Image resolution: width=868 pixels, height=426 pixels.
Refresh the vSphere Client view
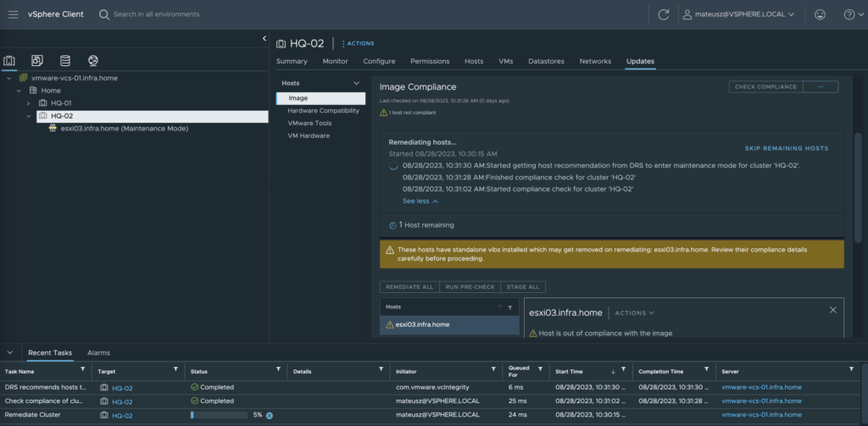point(663,15)
